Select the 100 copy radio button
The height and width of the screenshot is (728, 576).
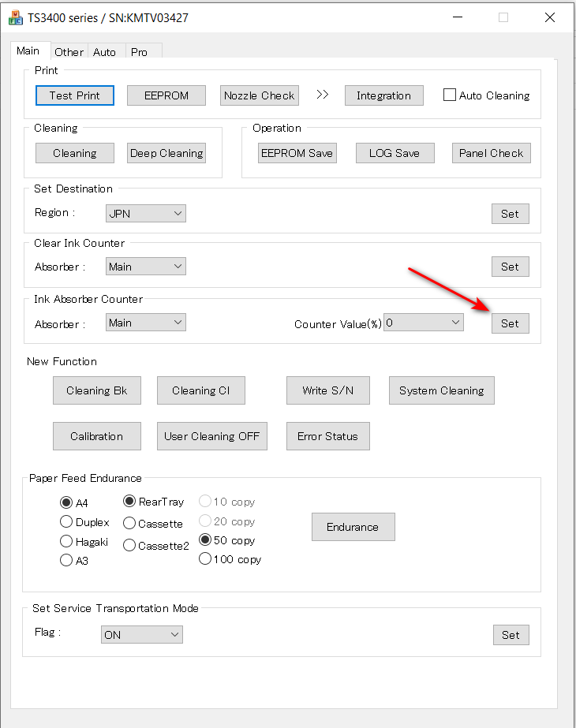tap(205, 558)
